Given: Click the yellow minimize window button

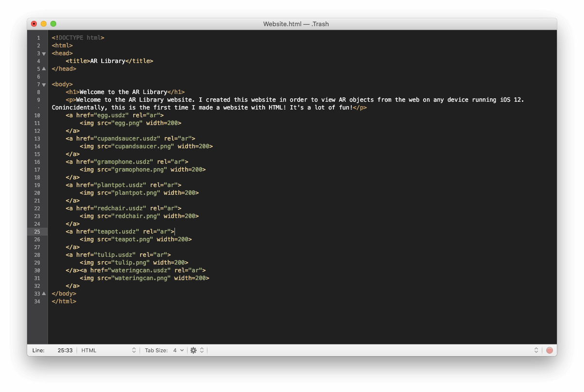Looking at the screenshot, I should coord(44,24).
